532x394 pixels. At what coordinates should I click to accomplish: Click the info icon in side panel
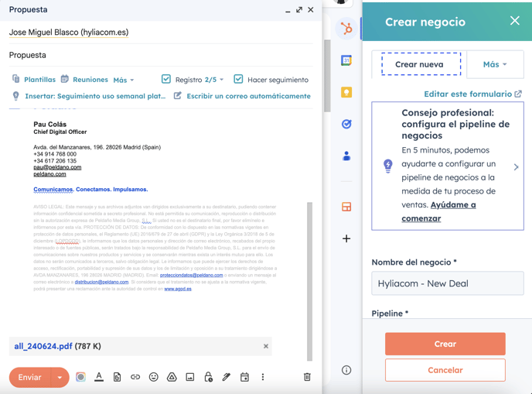click(346, 370)
